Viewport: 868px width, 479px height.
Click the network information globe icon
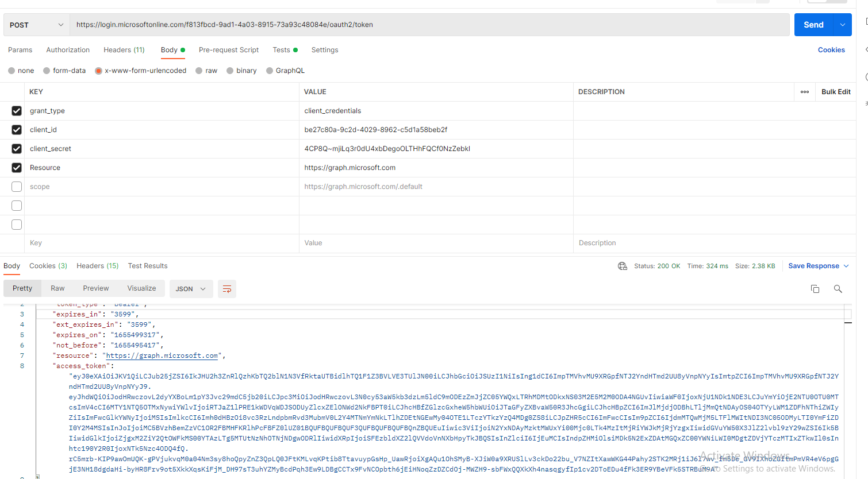[623, 266]
